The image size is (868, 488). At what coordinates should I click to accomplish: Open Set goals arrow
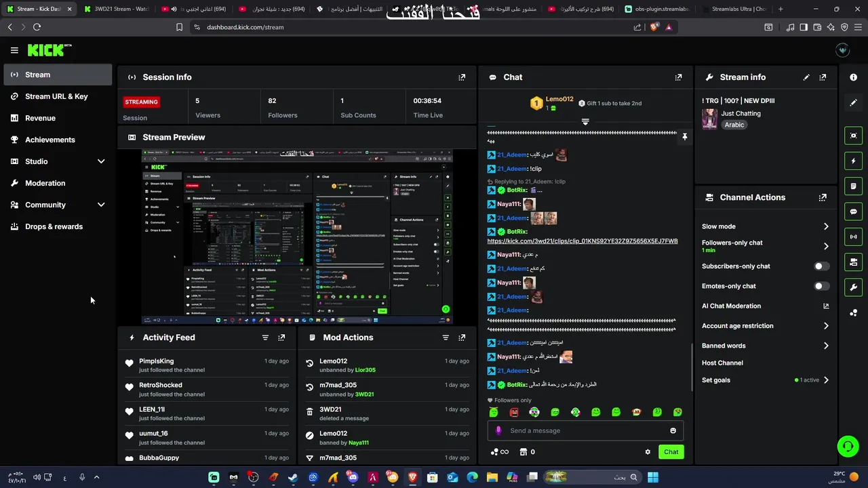[826, 380]
